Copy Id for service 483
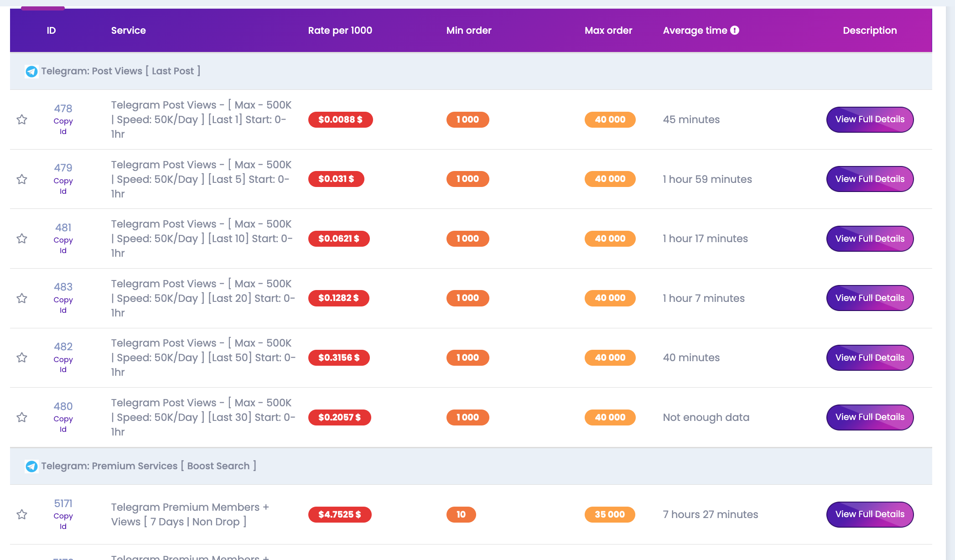955x560 pixels. pyautogui.click(x=63, y=305)
